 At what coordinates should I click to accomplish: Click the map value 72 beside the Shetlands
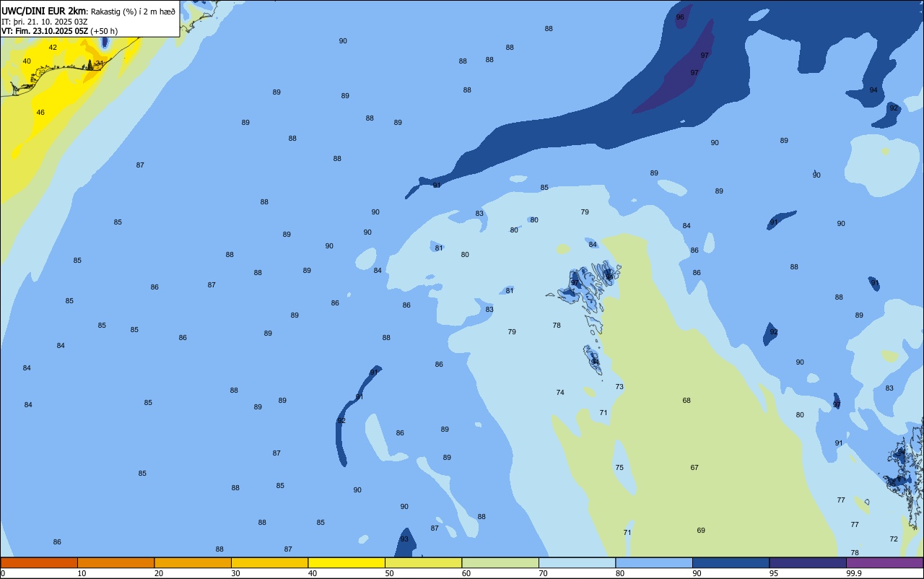pos(894,539)
